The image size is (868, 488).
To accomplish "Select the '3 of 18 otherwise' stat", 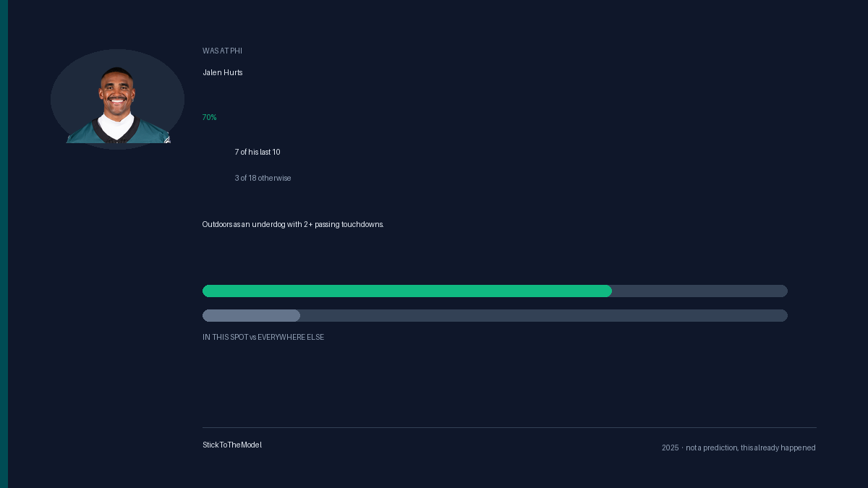I will [263, 178].
